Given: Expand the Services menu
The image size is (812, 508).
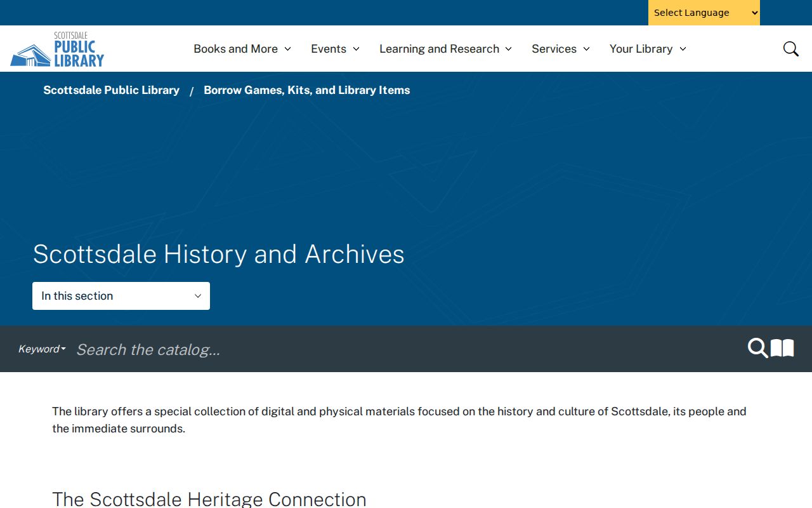Looking at the screenshot, I should 561,49.
